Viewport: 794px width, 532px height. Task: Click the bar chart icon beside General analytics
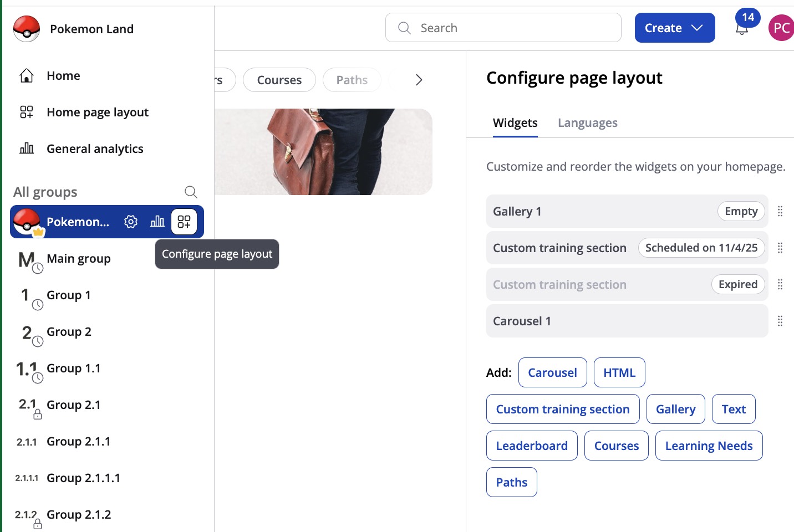27,149
